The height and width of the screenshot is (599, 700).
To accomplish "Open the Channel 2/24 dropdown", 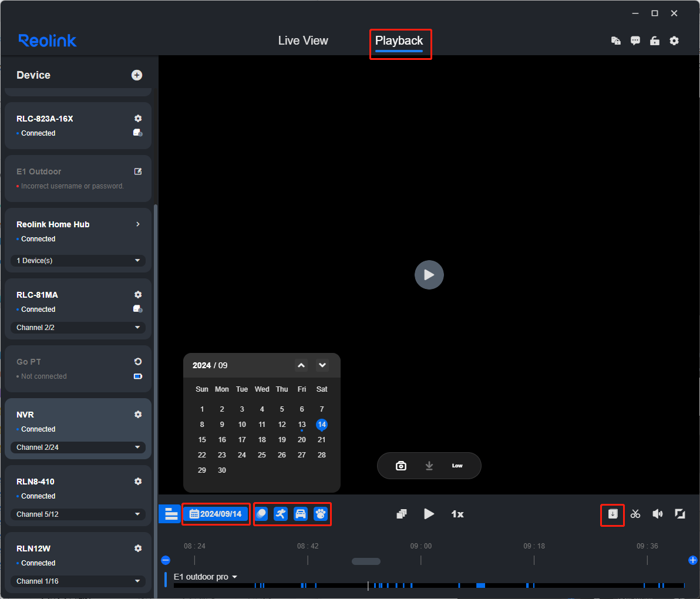I will 78,447.
